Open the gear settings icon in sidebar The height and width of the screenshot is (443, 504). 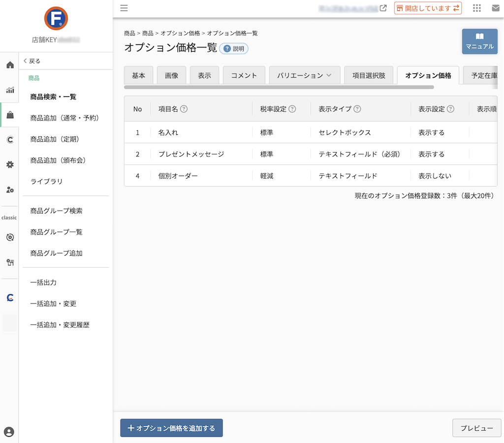[x=10, y=164]
